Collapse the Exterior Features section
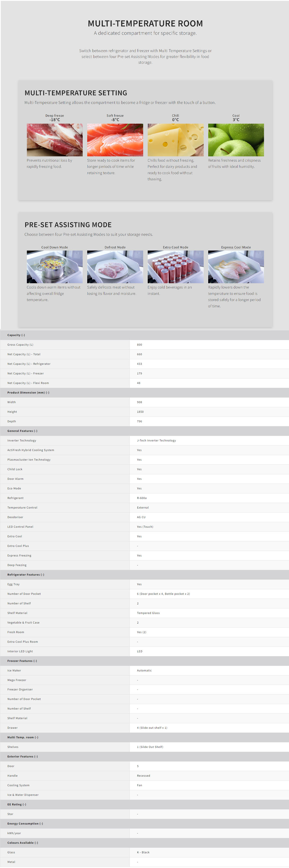Screen dimensions: 289x868 click(22, 757)
